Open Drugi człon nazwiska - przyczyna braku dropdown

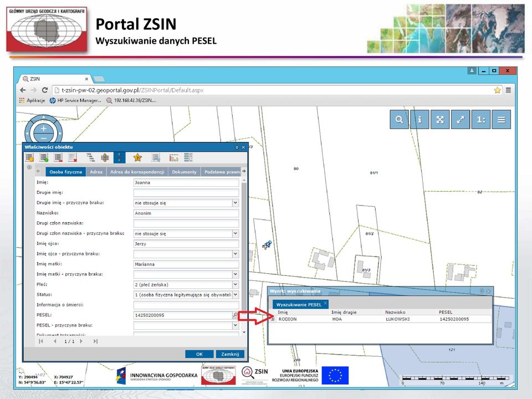(235, 233)
